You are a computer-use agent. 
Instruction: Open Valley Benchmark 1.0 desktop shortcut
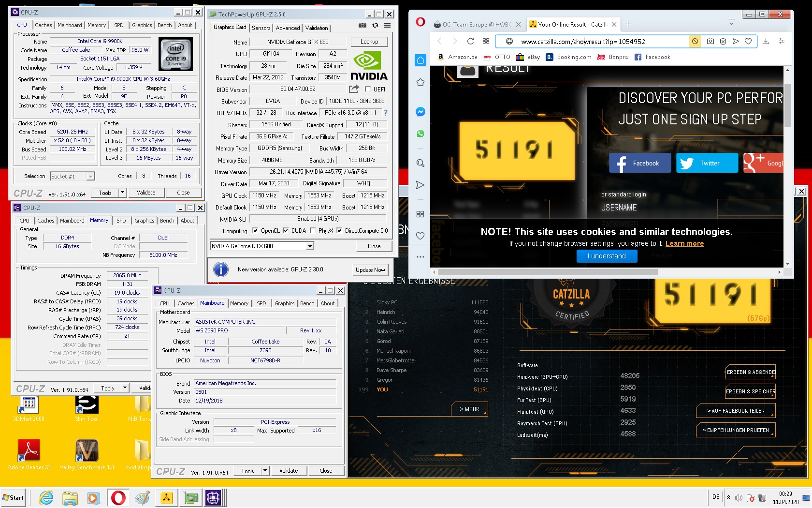pos(87,455)
